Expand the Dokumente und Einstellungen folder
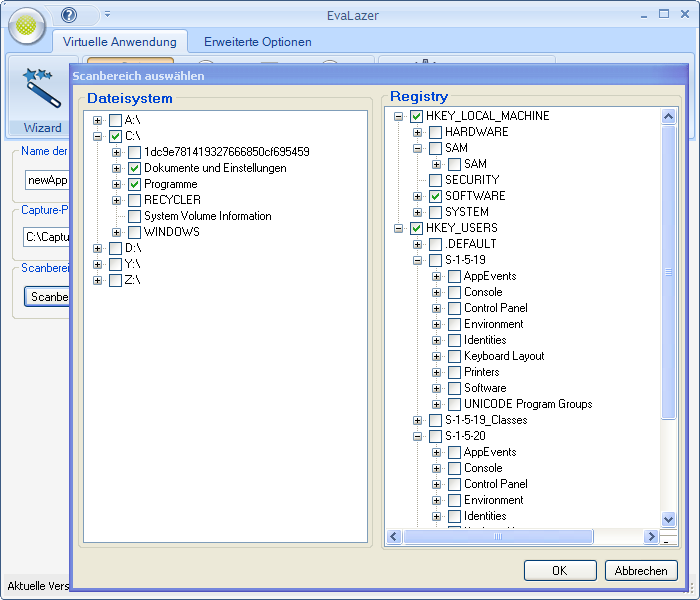700x600 pixels. (117, 168)
